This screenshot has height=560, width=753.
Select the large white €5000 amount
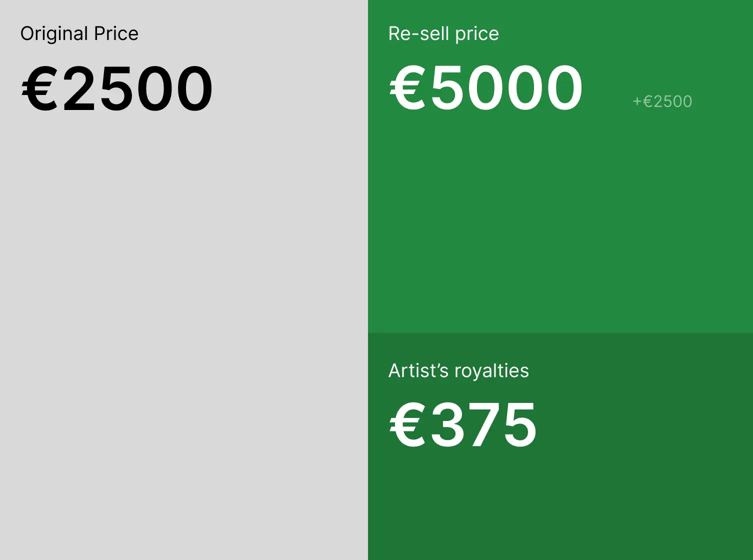[486, 88]
